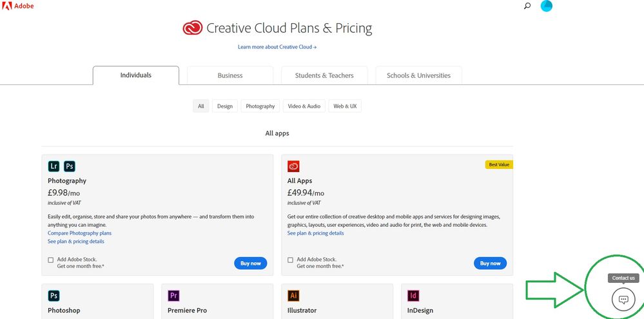Tick Add Adobe Stock for All Apps
This screenshot has height=319, width=644.
291,260
